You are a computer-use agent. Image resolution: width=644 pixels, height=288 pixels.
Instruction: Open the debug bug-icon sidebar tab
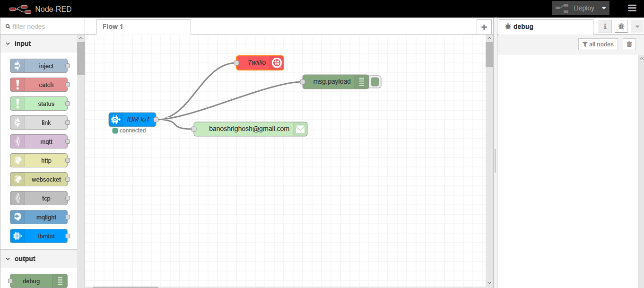[x=621, y=26]
